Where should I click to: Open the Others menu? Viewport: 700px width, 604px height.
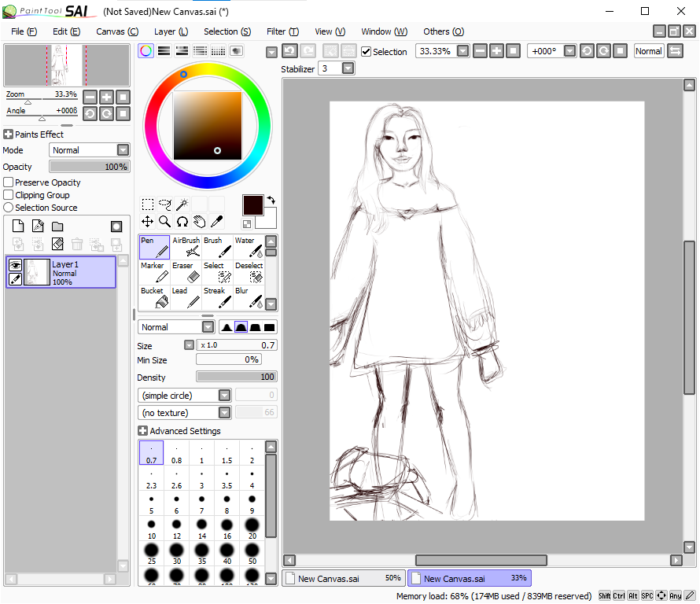[444, 31]
